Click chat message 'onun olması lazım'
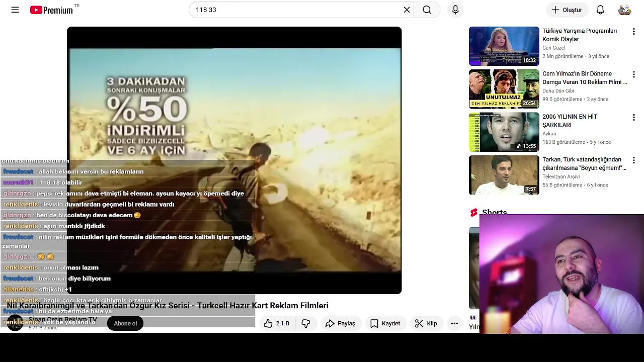Screen dimensions: 644x362 (71, 267)
